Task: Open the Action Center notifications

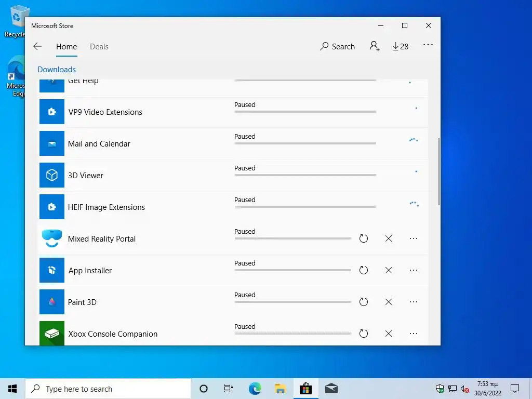Action: (x=515, y=389)
